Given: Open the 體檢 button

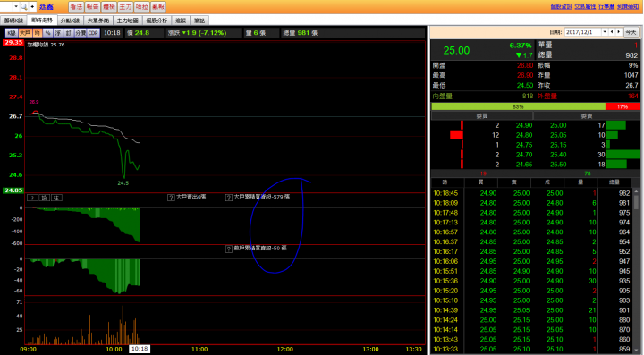Looking at the screenshot, I should click(x=109, y=6).
